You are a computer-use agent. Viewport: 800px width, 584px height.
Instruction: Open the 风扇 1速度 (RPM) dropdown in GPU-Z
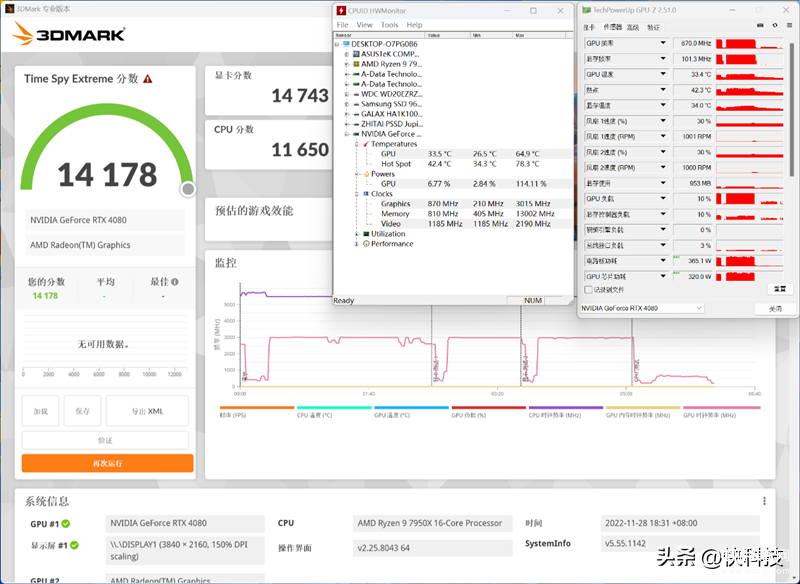pyautogui.click(x=663, y=137)
